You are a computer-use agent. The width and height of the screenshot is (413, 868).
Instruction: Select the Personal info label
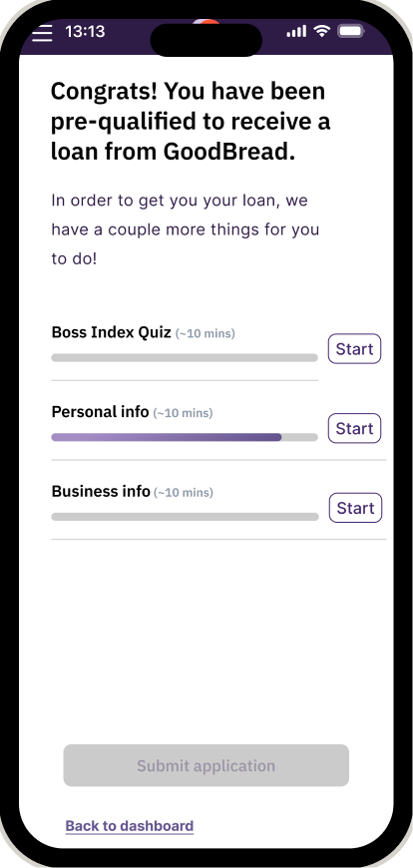coord(100,412)
